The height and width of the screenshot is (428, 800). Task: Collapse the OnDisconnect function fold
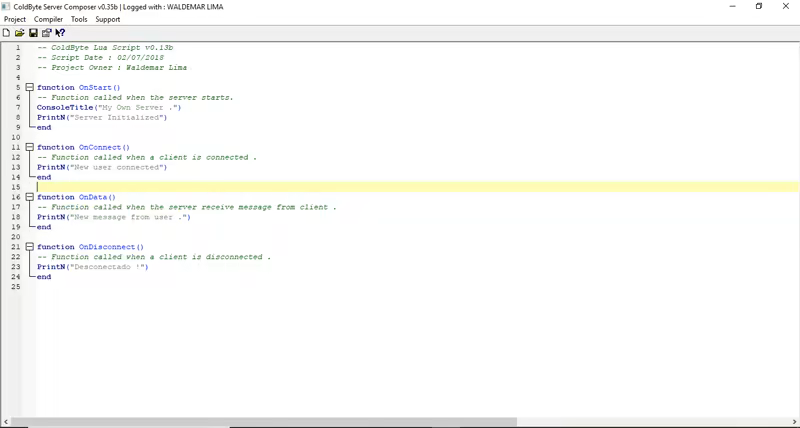point(29,247)
